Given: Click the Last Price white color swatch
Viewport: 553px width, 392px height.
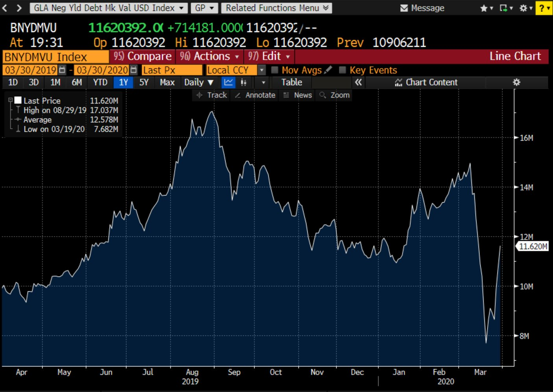Looking at the screenshot, I should coord(18,100).
